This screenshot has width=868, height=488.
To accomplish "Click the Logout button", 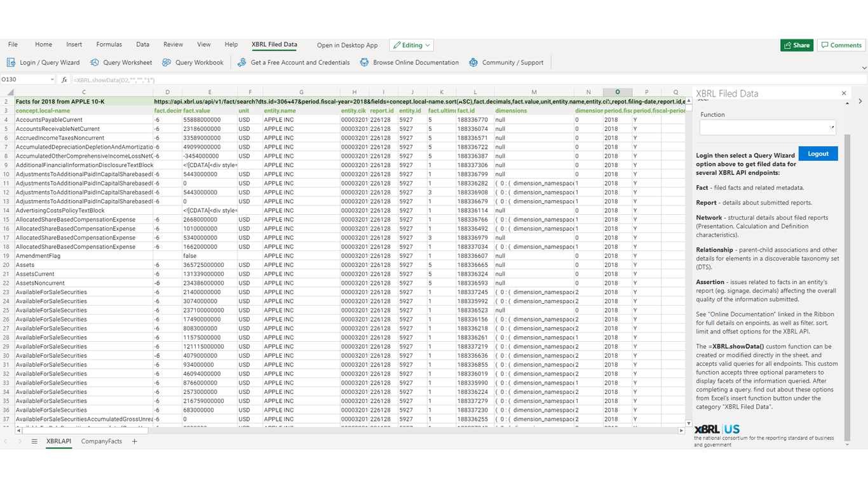I will (x=818, y=154).
